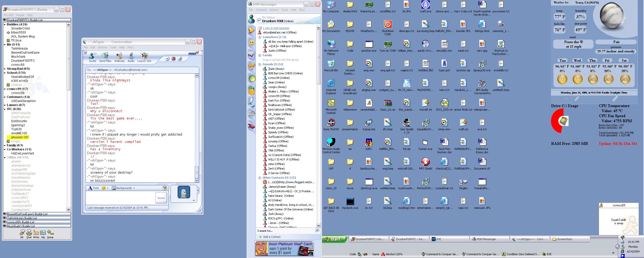Screen dimensions: 644x258
Task: Select the mIRC desktop icon
Action: 369,144
